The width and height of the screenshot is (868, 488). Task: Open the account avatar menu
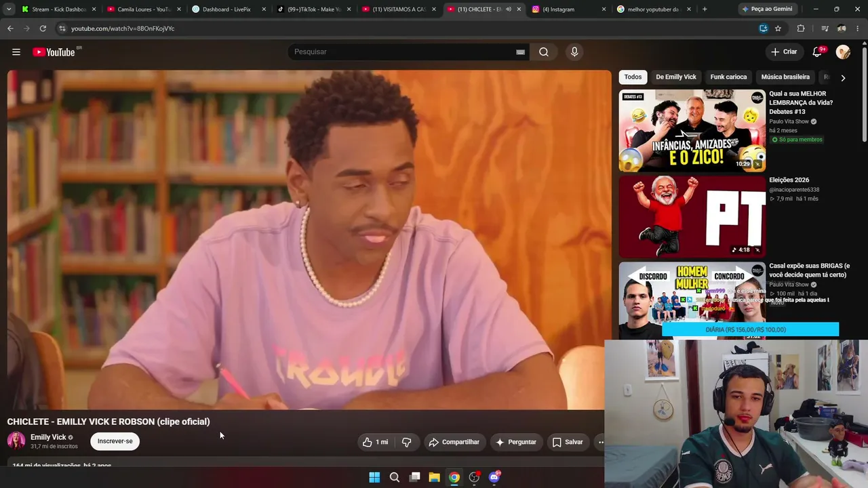coord(843,52)
